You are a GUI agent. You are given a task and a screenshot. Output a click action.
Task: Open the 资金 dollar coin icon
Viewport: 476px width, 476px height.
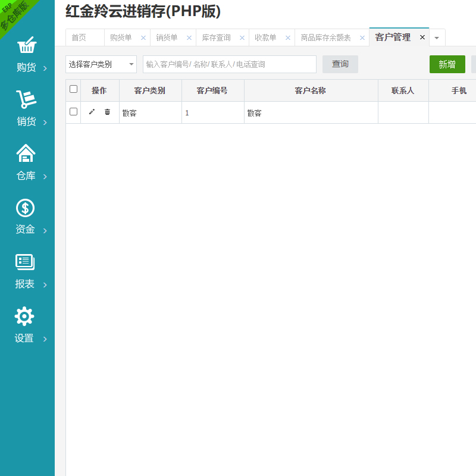(x=25, y=208)
